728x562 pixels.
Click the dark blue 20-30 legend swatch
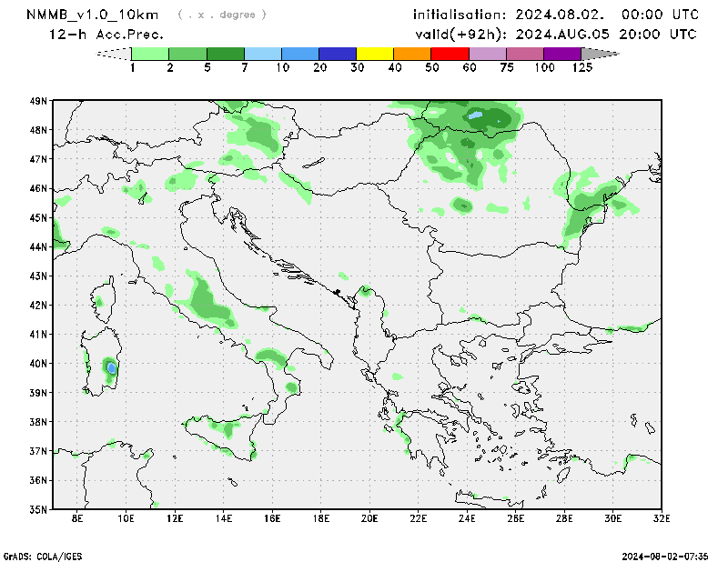coord(338,54)
